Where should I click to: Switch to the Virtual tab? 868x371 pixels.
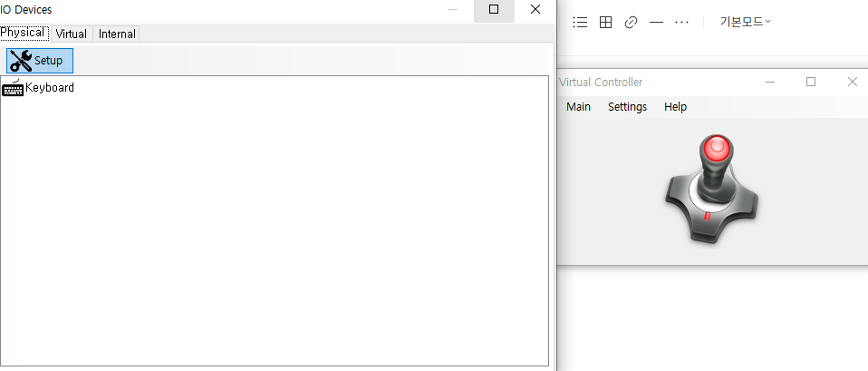click(72, 34)
